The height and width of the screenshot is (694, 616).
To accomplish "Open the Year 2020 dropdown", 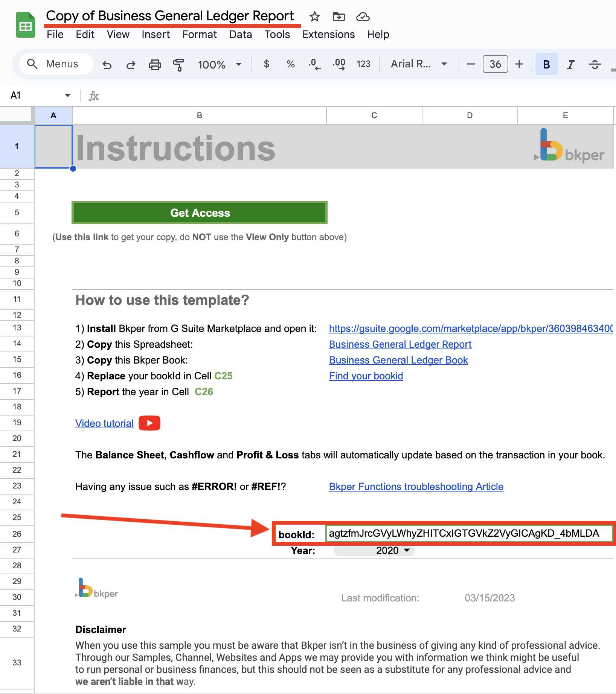I will pos(406,550).
